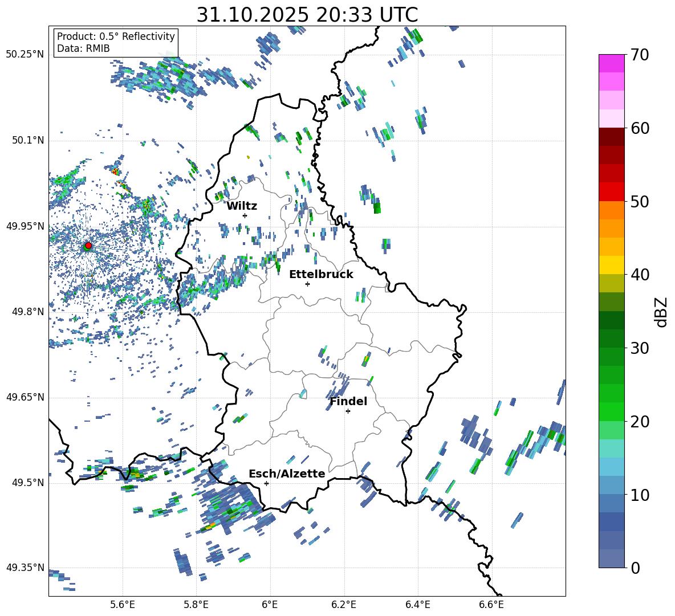Click the Data: RMIB source text
This screenshot has width=675, height=616.
click(x=83, y=48)
